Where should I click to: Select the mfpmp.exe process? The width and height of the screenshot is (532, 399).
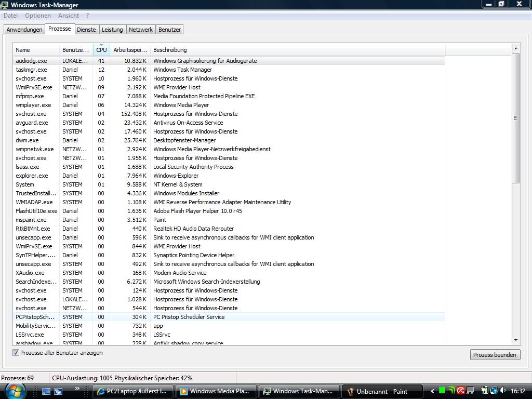point(229,96)
